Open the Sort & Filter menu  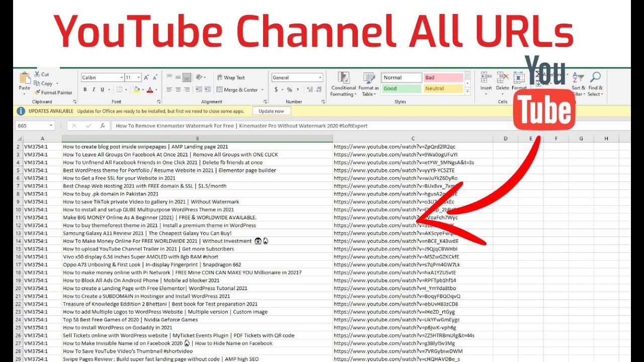tap(579, 84)
